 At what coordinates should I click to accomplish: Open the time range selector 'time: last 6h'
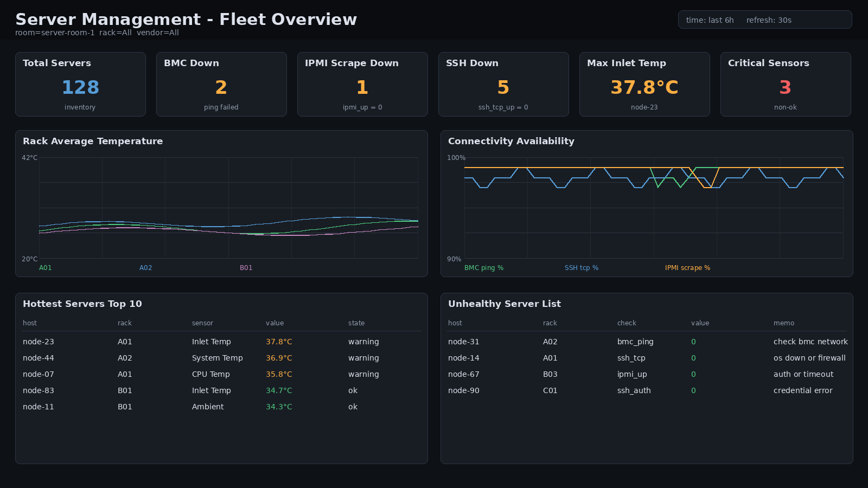710,20
